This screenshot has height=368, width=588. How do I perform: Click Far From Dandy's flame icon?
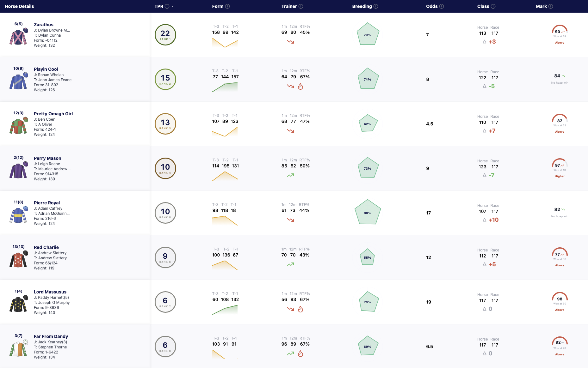tap(300, 353)
